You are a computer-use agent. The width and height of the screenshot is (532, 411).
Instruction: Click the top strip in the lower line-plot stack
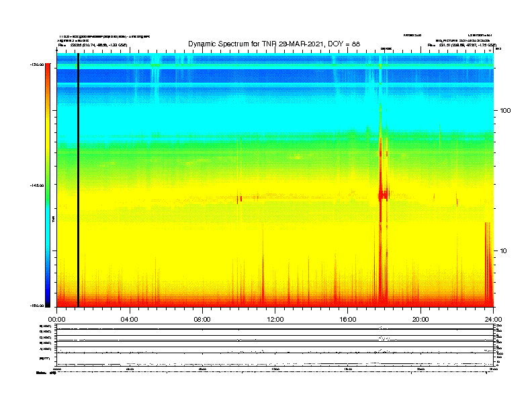pos(275,326)
